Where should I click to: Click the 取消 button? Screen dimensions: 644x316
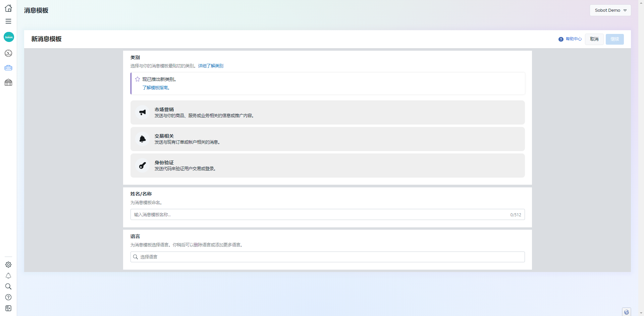tap(594, 39)
